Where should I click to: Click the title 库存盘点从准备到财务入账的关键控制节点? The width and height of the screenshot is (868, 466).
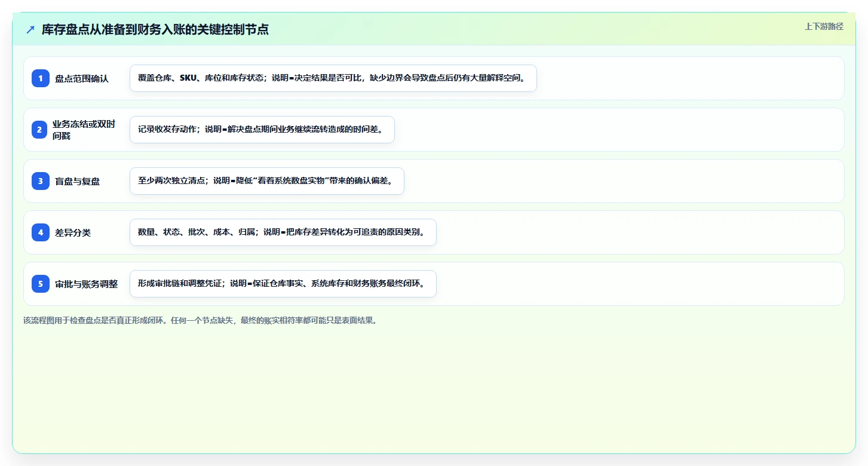pos(155,30)
